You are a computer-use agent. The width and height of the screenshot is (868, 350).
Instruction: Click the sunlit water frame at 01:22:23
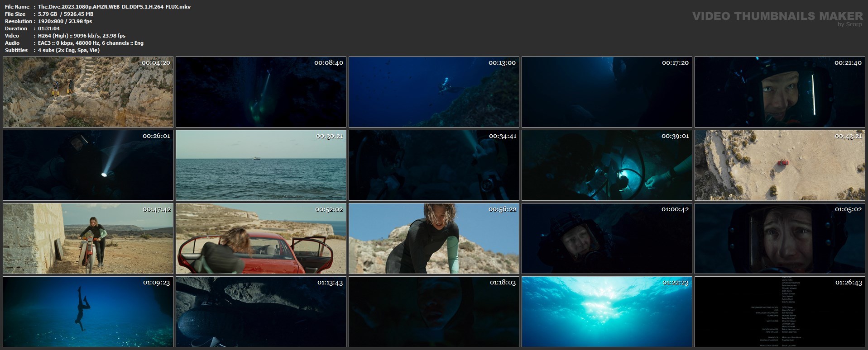click(607, 312)
